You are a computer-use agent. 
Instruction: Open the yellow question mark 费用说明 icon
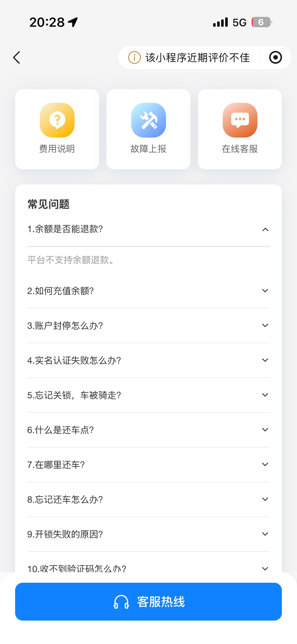pyautogui.click(x=57, y=120)
